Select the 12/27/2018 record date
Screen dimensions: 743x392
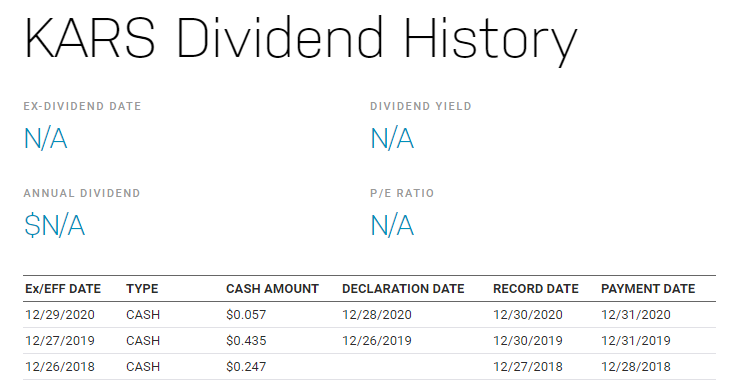click(528, 367)
